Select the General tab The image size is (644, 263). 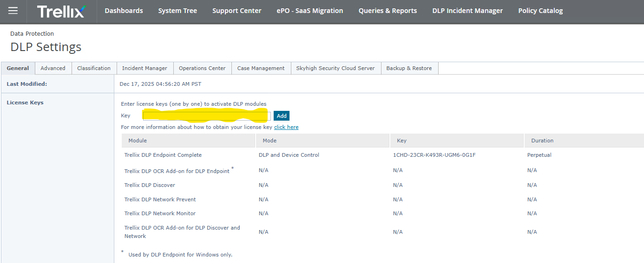coord(18,68)
